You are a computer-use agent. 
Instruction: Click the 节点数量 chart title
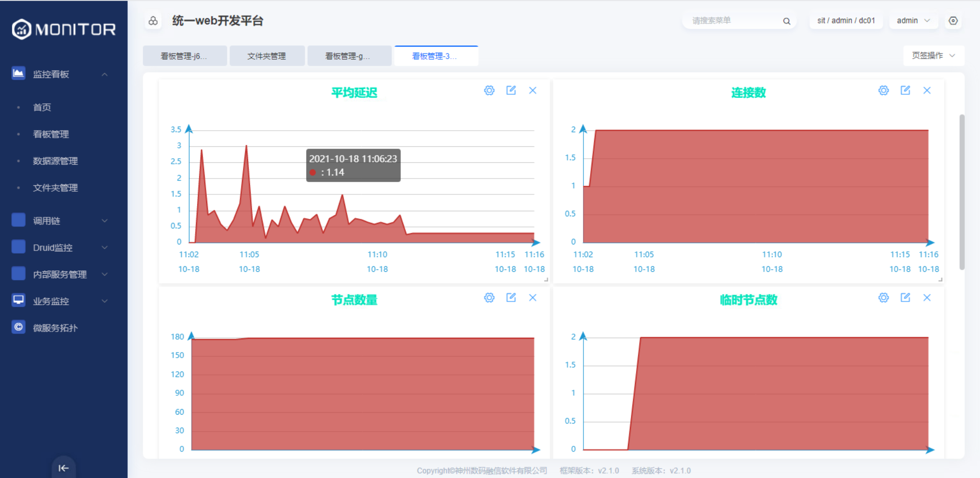(354, 300)
